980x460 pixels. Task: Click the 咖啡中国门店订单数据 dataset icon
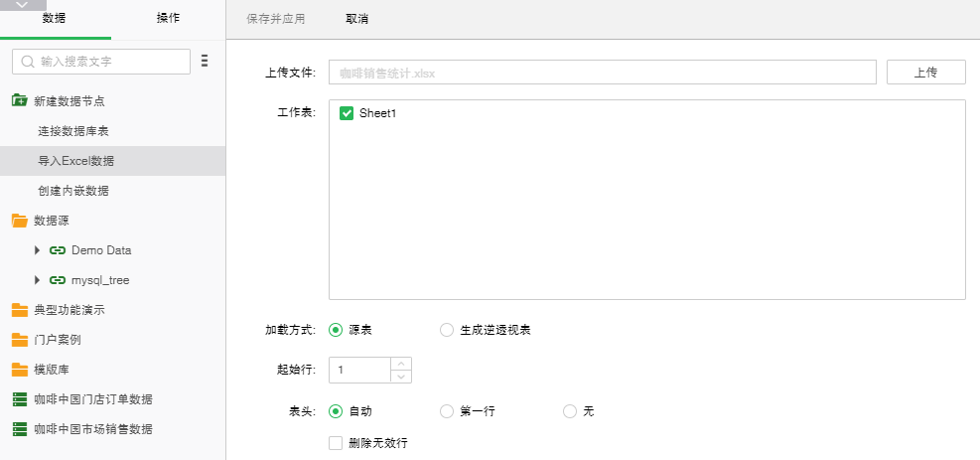coord(19,399)
